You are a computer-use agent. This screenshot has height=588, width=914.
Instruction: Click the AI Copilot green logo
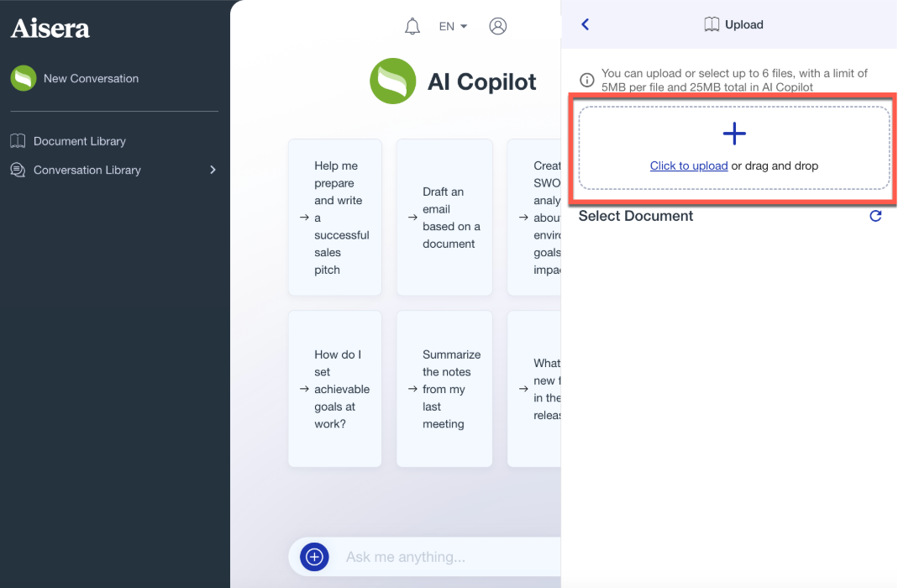(x=392, y=81)
